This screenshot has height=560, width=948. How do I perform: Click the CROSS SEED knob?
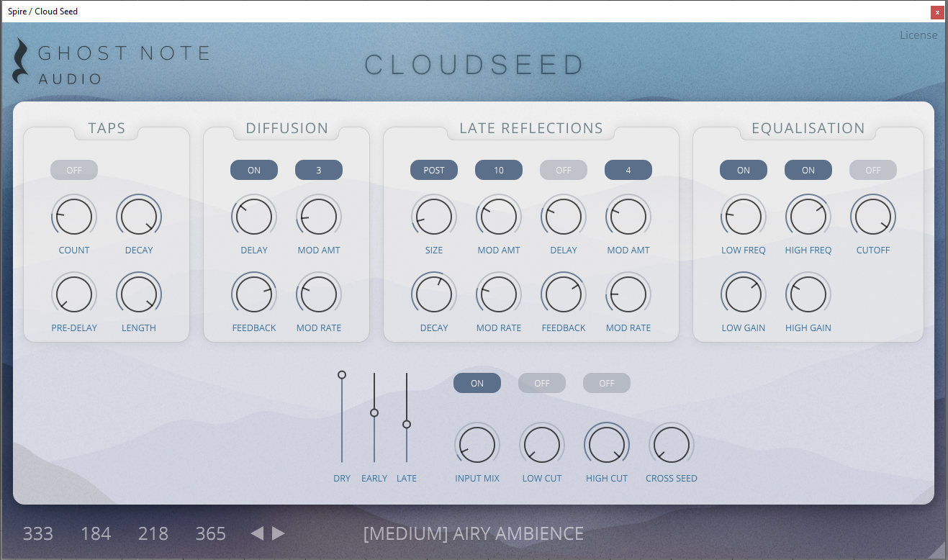[x=672, y=445]
